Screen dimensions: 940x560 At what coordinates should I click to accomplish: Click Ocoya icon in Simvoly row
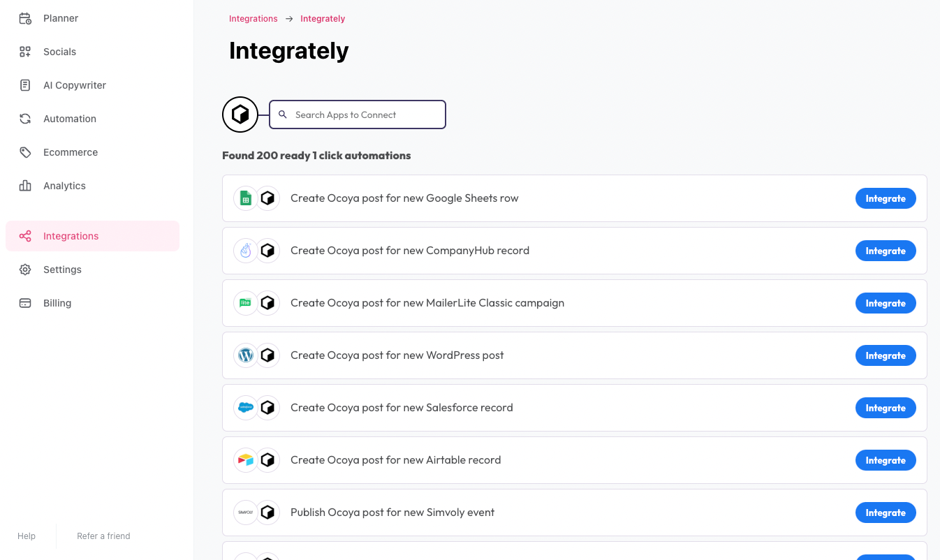point(267,513)
